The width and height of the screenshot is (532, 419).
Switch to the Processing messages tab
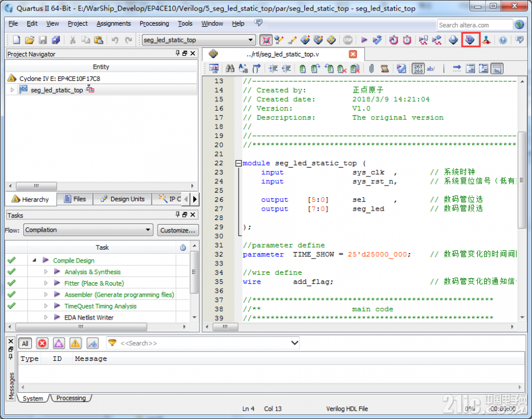coord(71,398)
